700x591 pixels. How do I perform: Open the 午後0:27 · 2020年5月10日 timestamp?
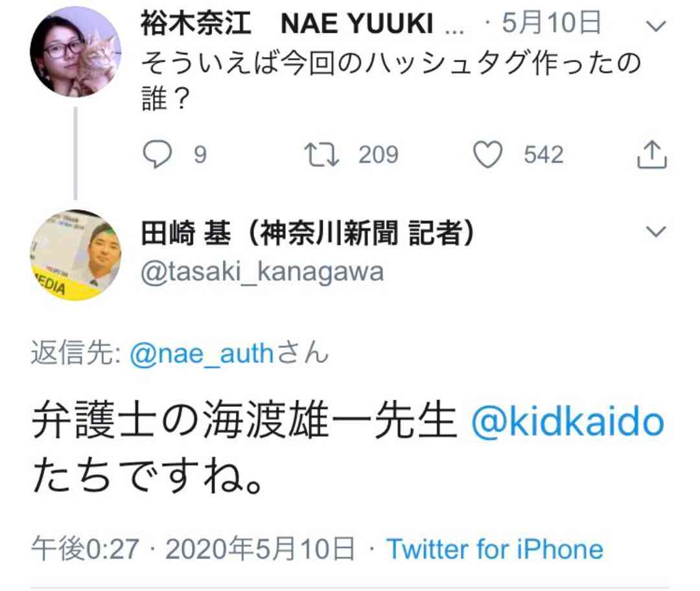(193, 549)
